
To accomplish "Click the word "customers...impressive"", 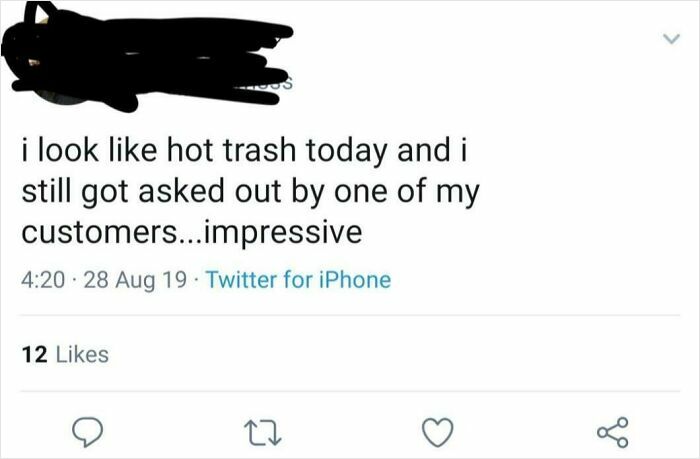I will [190, 231].
